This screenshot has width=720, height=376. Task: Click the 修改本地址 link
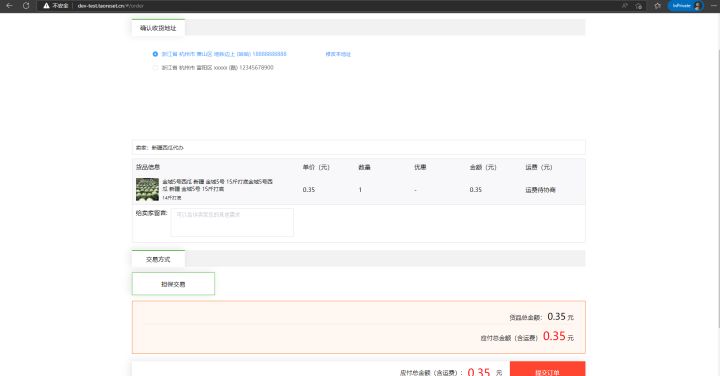(338, 54)
